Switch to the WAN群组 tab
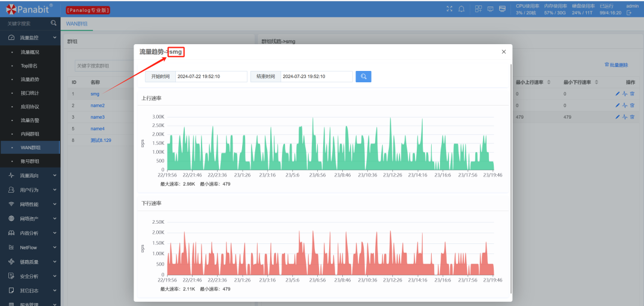644x306 pixels. click(77, 24)
